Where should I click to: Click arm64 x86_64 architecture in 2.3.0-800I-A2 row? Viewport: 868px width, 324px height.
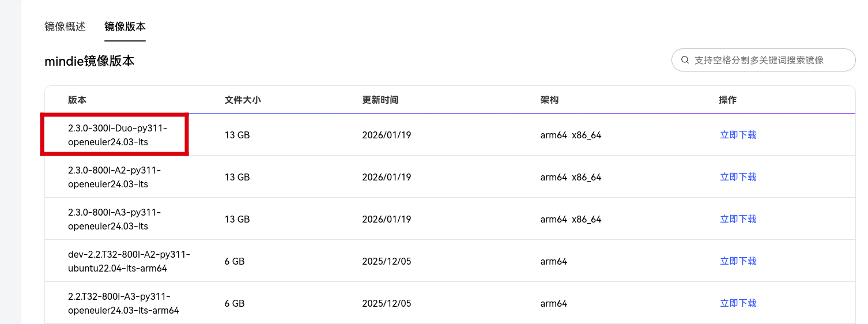pos(571,177)
